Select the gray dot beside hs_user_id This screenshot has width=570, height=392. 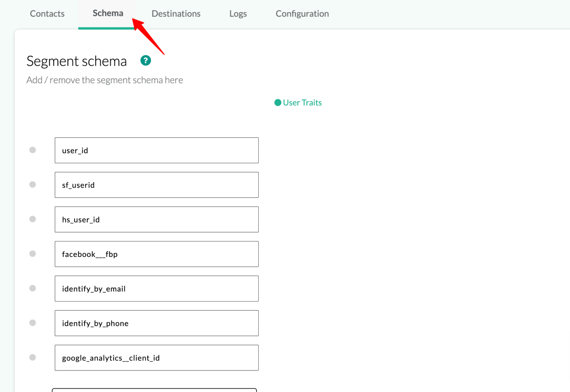tap(33, 219)
